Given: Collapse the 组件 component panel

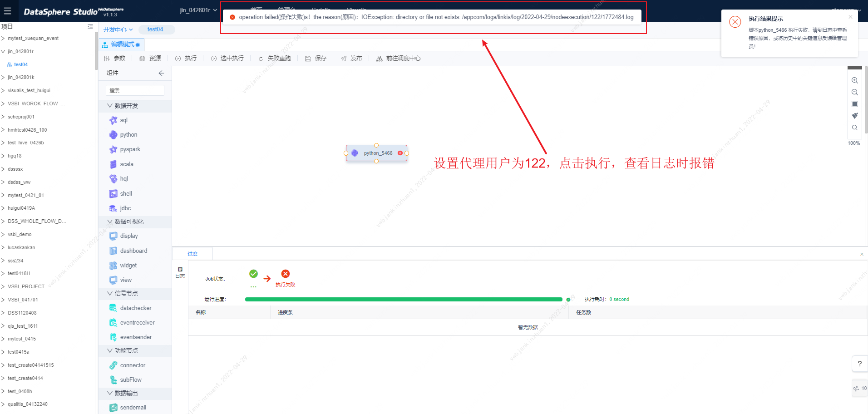Looking at the screenshot, I should (161, 73).
